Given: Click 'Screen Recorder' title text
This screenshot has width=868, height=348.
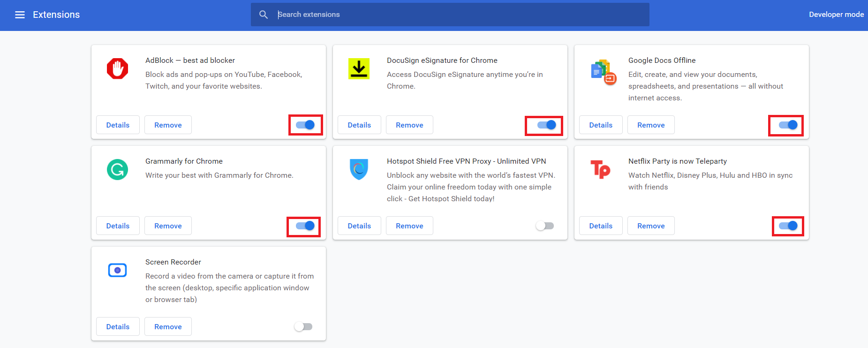Looking at the screenshot, I should tap(173, 262).
